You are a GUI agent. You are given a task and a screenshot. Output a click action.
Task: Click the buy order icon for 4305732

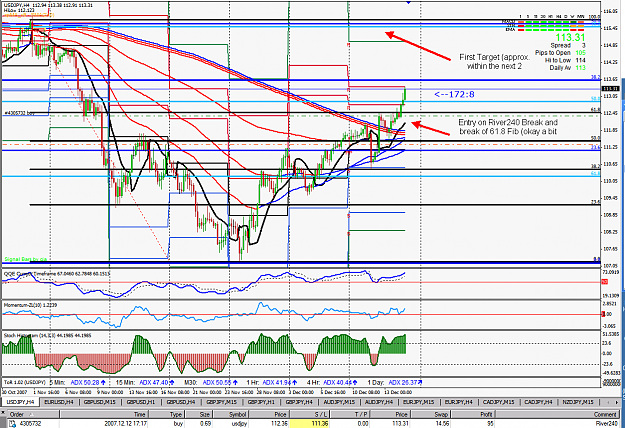click(12, 424)
